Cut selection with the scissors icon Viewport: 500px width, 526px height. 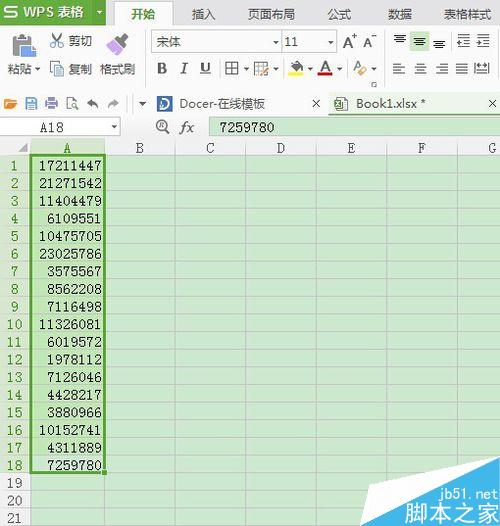click(x=57, y=41)
